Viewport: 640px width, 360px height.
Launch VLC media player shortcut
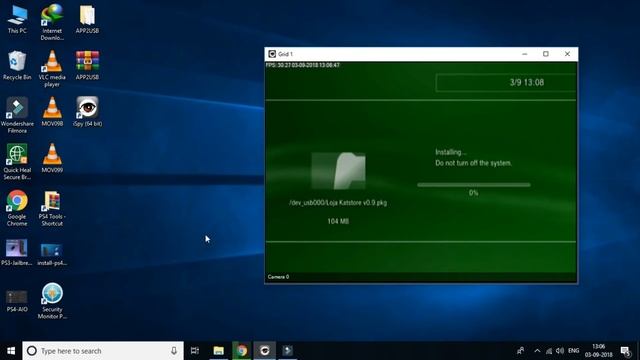(x=52, y=68)
